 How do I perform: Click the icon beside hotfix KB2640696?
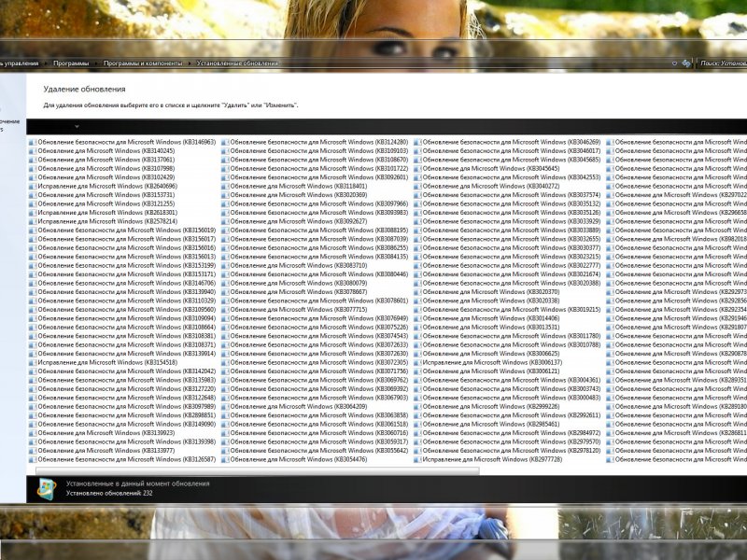pos(33,186)
